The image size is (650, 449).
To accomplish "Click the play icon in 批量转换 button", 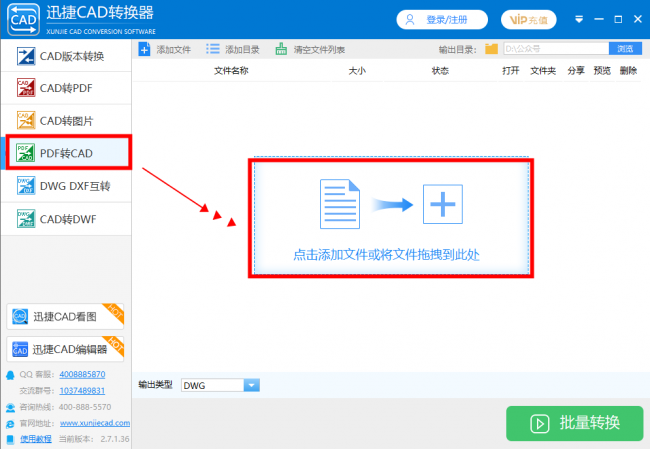I will click(x=539, y=424).
